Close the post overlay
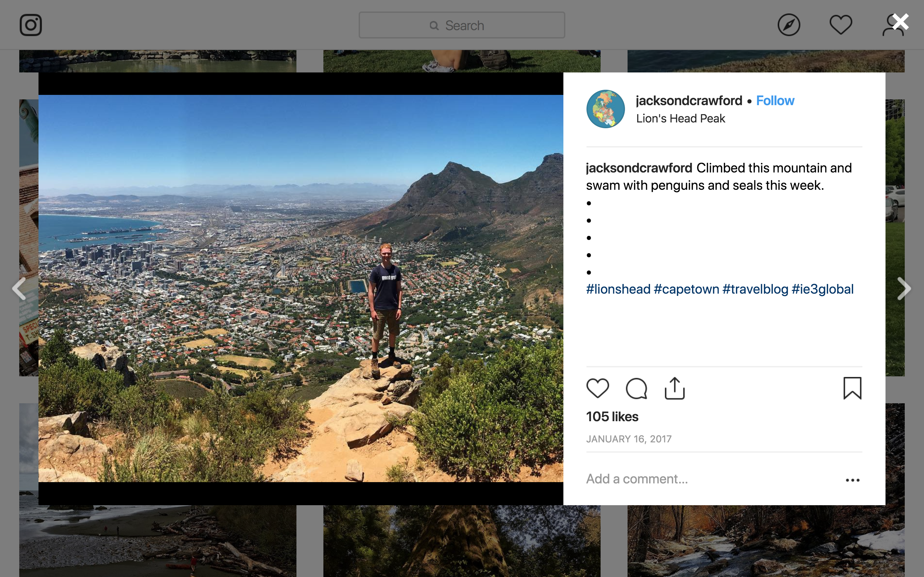924x577 pixels. pos(900,22)
